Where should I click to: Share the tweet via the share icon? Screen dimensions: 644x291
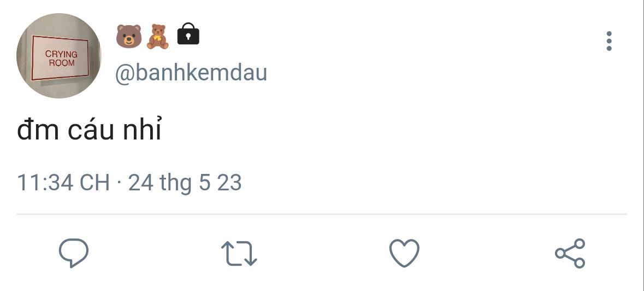click(570, 254)
